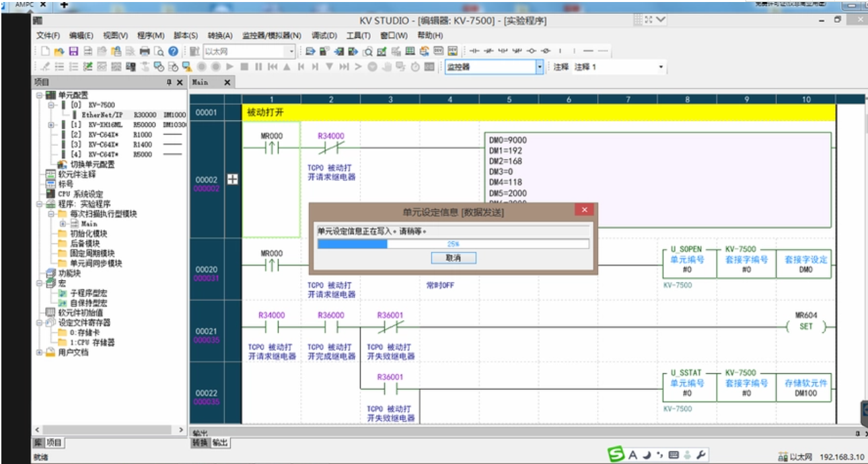
Task: Close the 单元设定信息 dialog with red X
Action: click(x=584, y=210)
